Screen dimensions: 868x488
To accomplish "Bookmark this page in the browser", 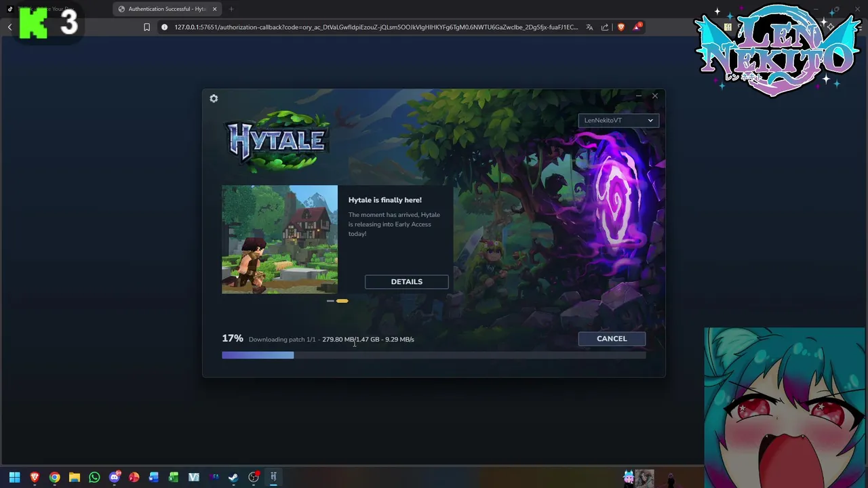I will tap(146, 27).
